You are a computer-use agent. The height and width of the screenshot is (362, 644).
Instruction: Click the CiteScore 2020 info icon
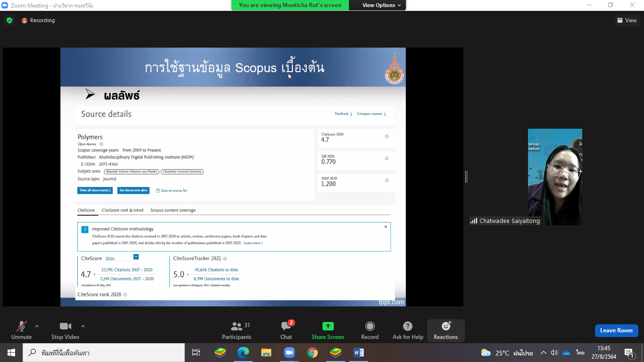pyautogui.click(x=387, y=136)
